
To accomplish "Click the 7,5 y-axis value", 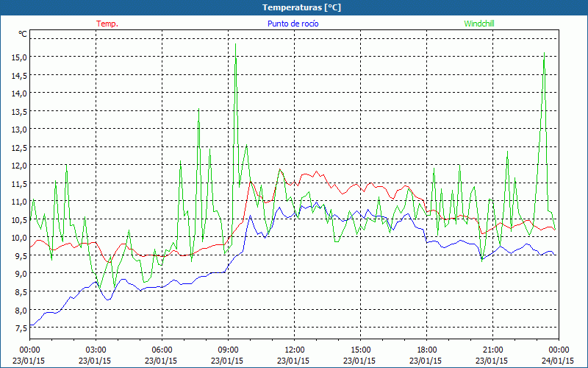I will (x=21, y=328).
